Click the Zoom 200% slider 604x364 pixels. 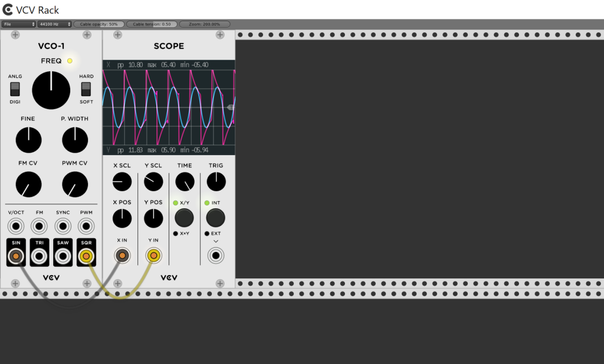click(x=204, y=24)
